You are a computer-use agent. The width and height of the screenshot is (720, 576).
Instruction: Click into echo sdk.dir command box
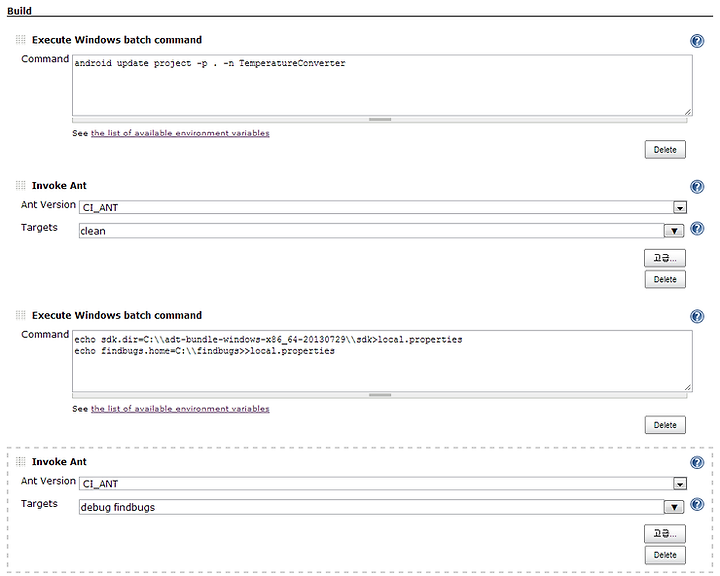pyautogui.click(x=382, y=361)
